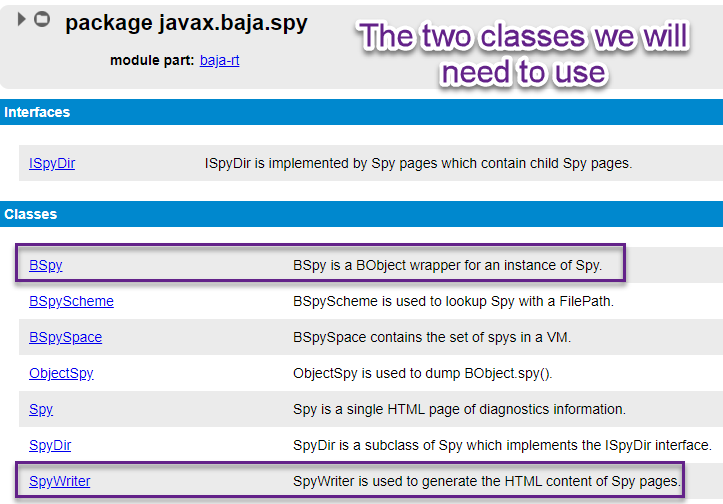Navigate to the SpyDir class link

tap(50, 445)
